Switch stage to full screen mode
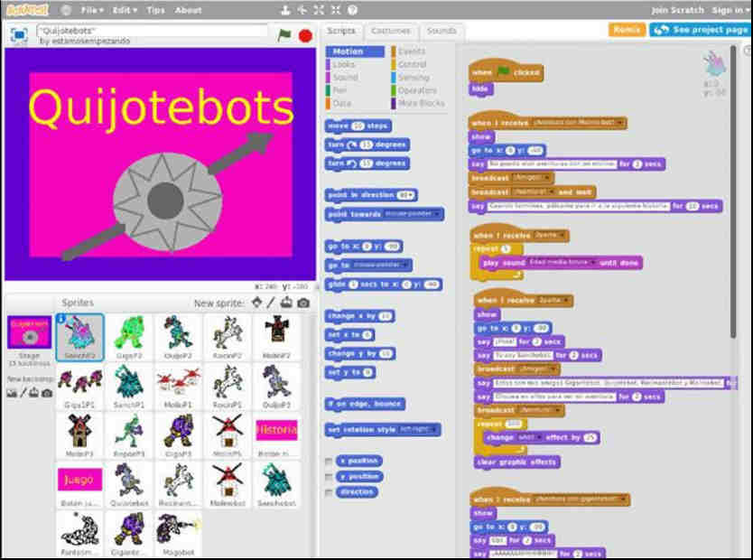 [18, 34]
